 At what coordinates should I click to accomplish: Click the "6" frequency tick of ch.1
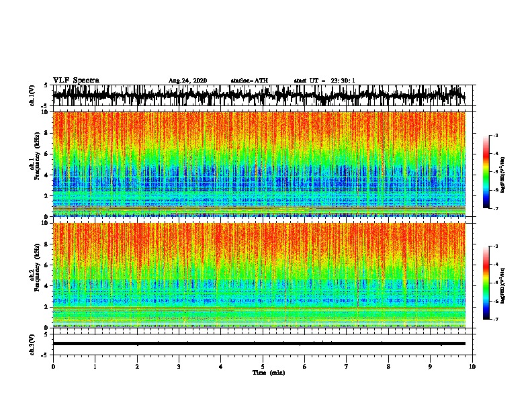(47, 154)
